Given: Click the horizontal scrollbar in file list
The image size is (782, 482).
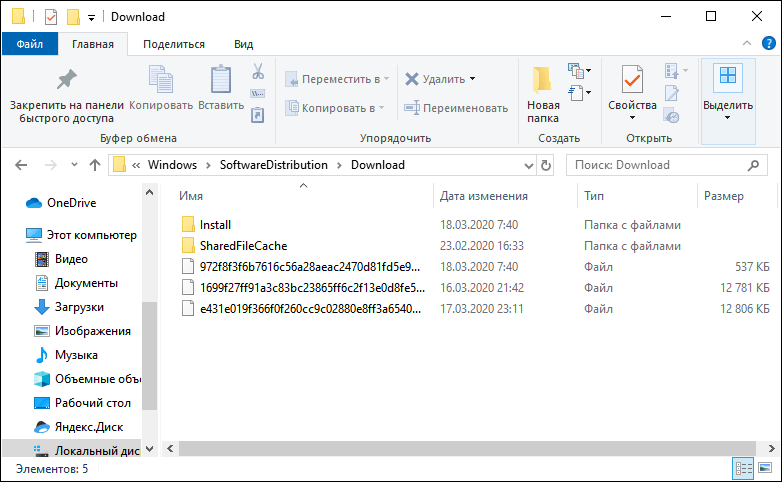Looking at the screenshot, I should pos(467,448).
